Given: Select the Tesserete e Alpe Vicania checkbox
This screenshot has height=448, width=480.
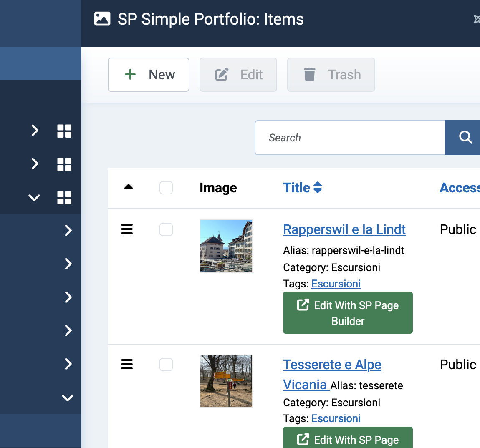Looking at the screenshot, I should (166, 365).
